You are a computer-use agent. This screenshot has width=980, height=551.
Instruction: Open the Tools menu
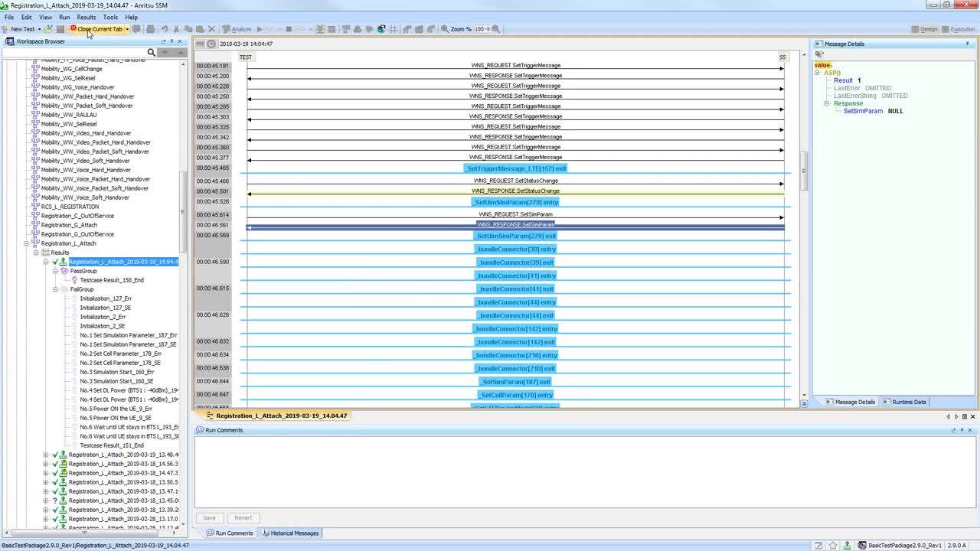pos(110,17)
